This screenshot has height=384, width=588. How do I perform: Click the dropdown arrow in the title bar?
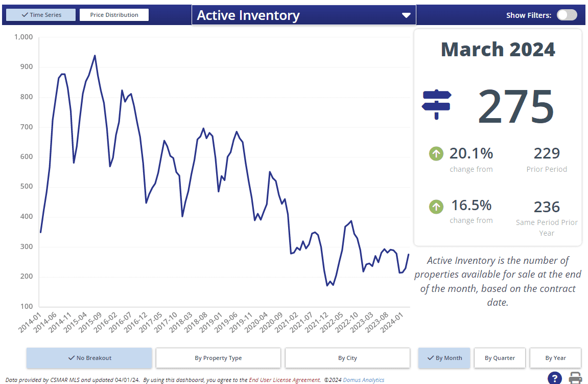(406, 15)
